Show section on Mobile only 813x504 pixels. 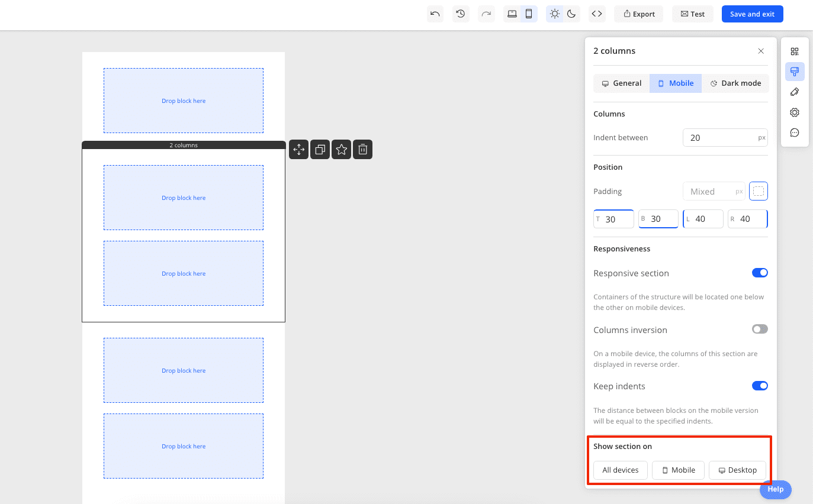point(678,470)
